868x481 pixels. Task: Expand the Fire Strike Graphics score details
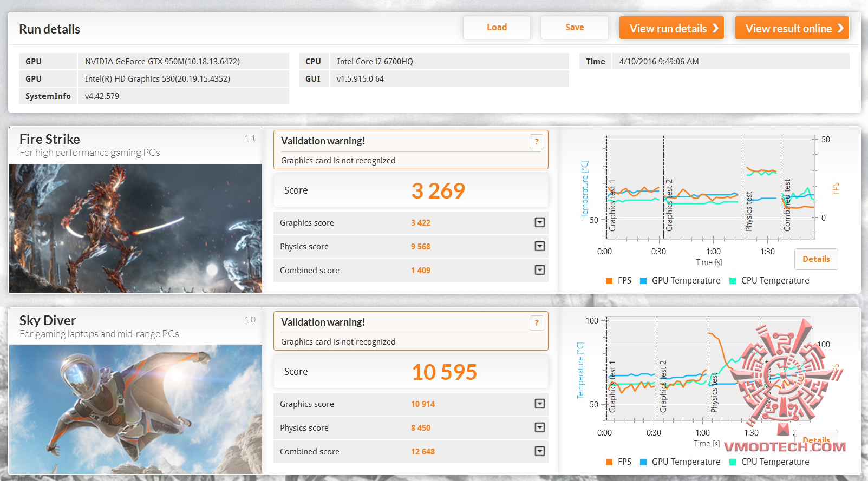[540, 222]
